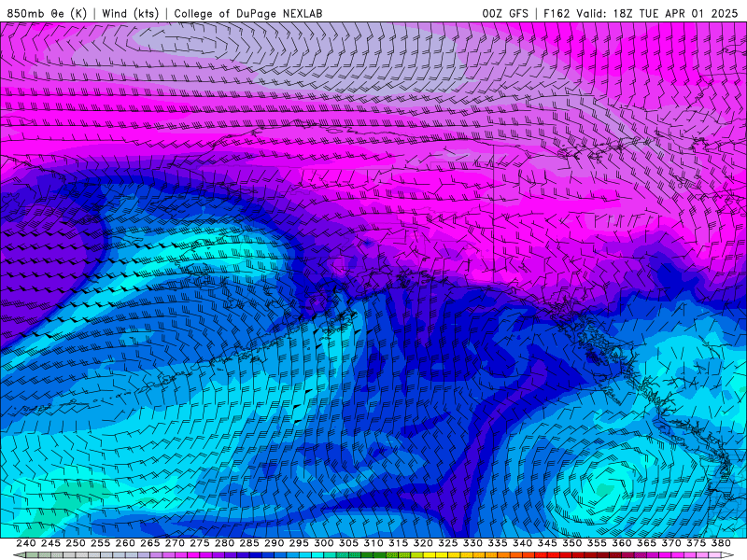Screen dimensions: 747x560
Task: Click the 255 value on the color scale
Action: 100,543
